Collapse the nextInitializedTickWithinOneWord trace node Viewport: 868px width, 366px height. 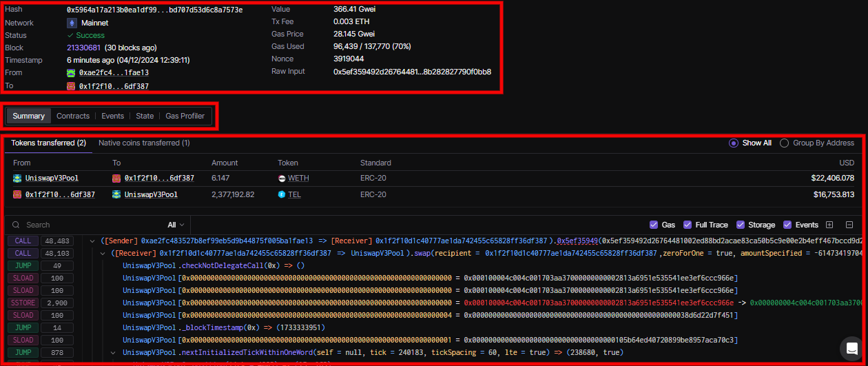coord(114,353)
